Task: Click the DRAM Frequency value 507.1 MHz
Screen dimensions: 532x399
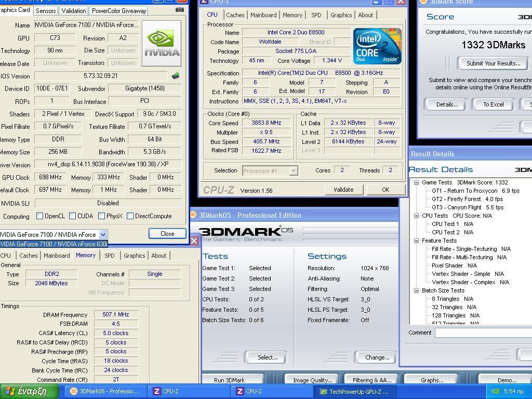Action: click(116, 314)
